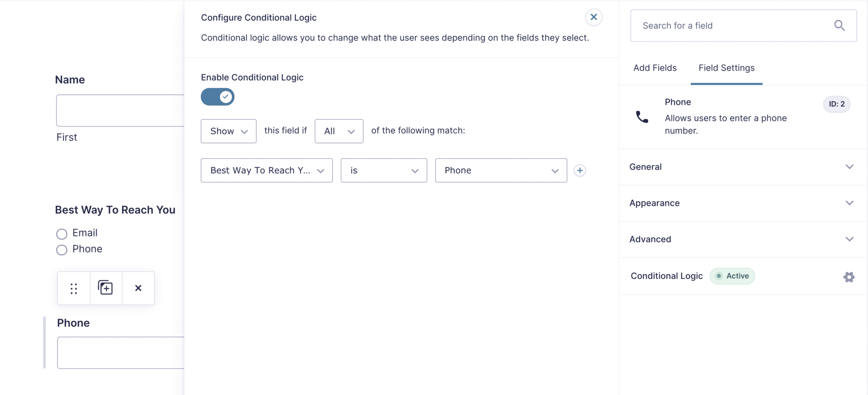Expand the Appearance settings section

pos(742,203)
